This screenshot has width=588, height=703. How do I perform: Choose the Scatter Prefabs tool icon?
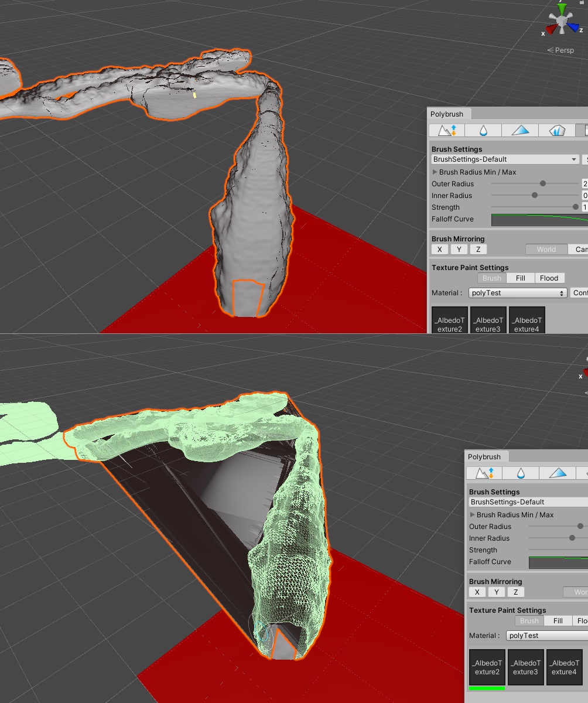556,130
